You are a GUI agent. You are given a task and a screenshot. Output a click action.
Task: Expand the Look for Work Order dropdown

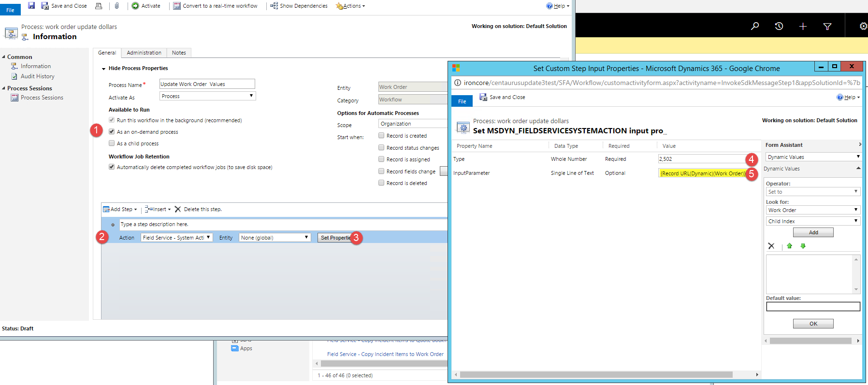point(813,210)
